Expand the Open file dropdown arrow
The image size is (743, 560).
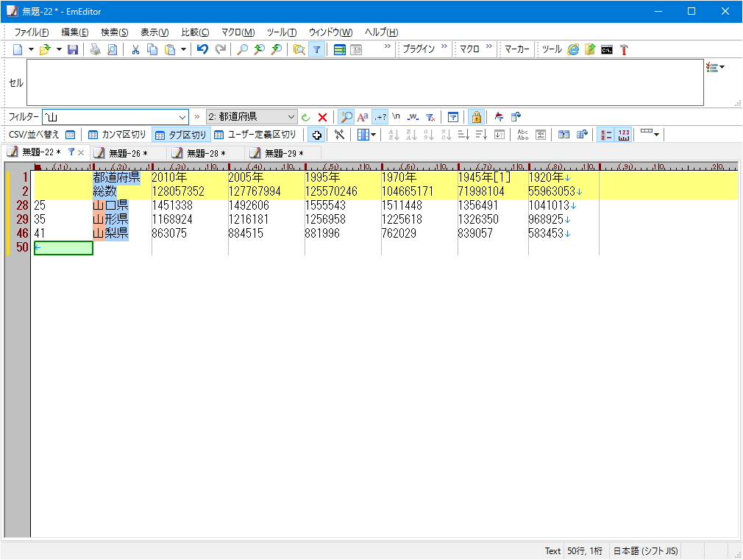point(59,49)
